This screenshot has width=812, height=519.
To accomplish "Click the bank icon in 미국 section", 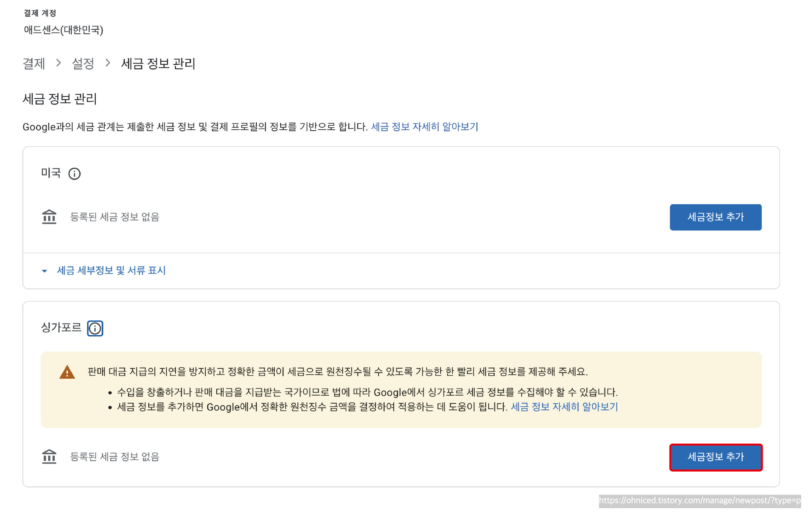I will (49, 217).
